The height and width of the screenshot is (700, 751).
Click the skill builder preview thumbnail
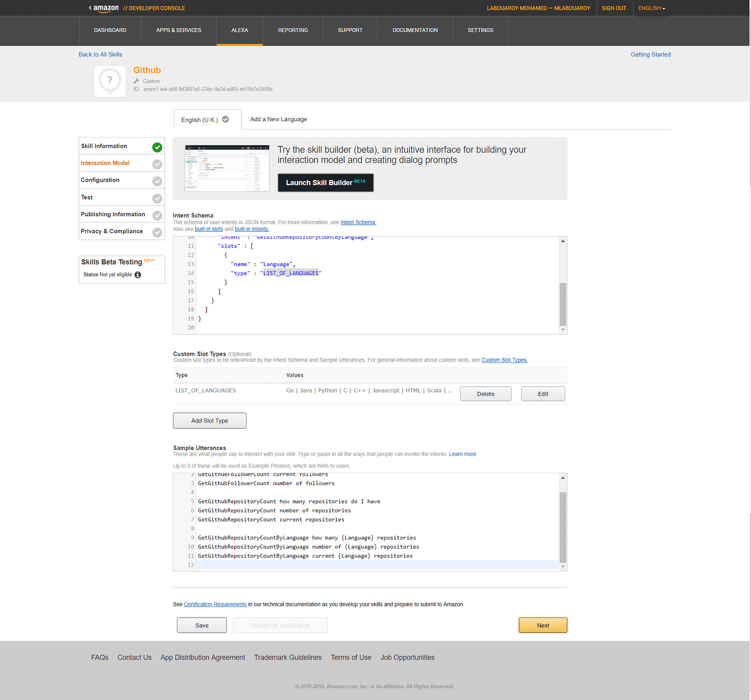coord(227,168)
